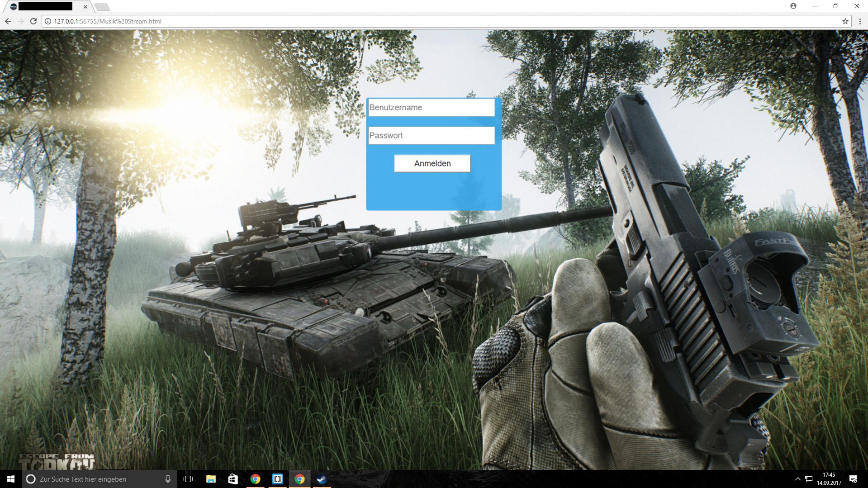Click the Anmelden button
The height and width of the screenshot is (488, 868).
pyautogui.click(x=432, y=163)
